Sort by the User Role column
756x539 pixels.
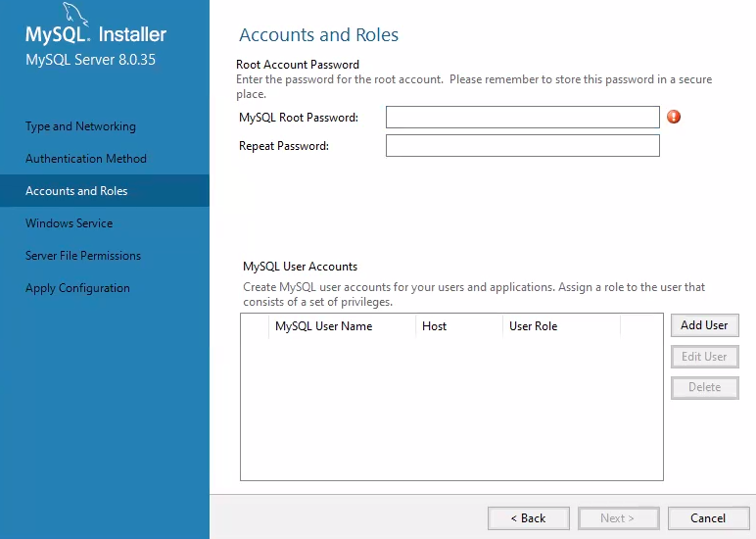pos(561,326)
